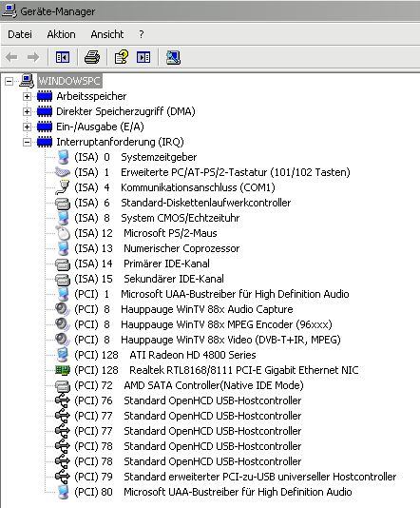Click the speaker icon for WinTV MPEG Encoder
420x508 pixels.
coord(62,324)
